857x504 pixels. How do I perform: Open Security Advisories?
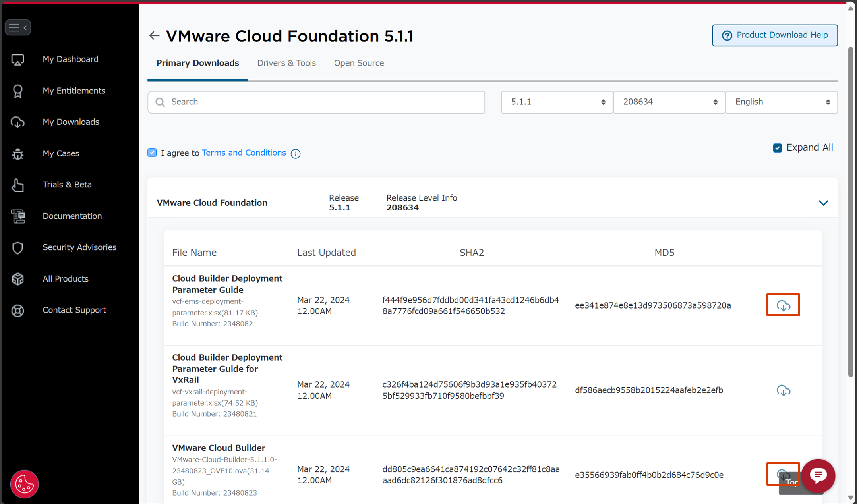[79, 247]
